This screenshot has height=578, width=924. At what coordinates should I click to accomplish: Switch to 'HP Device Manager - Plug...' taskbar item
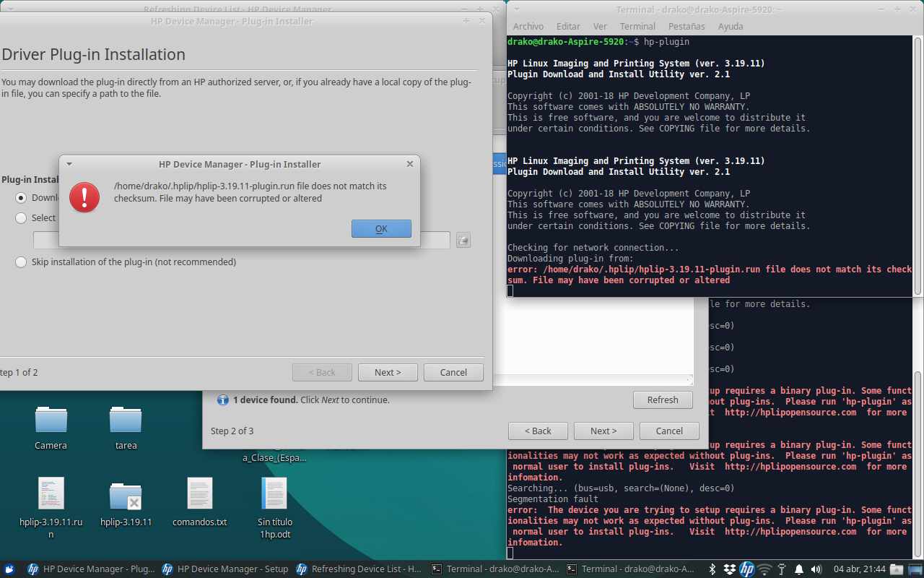pyautogui.click(x=90, y=569)
